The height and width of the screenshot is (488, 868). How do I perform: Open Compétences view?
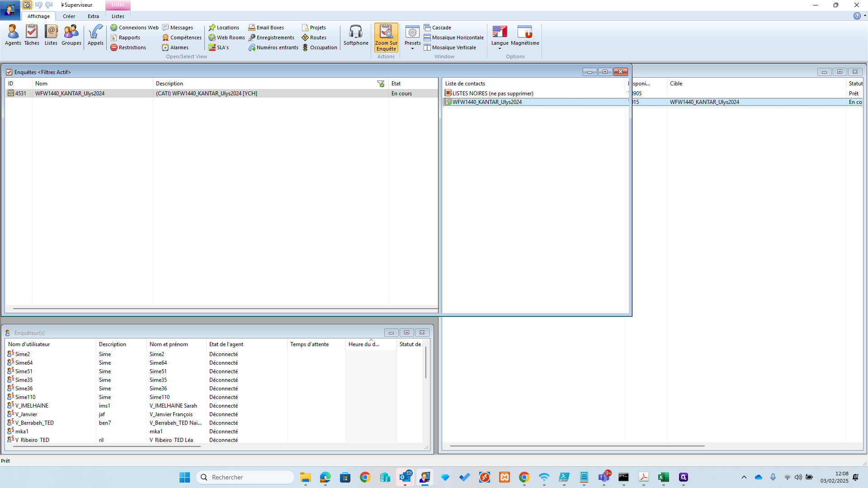[x=182, y=38]
